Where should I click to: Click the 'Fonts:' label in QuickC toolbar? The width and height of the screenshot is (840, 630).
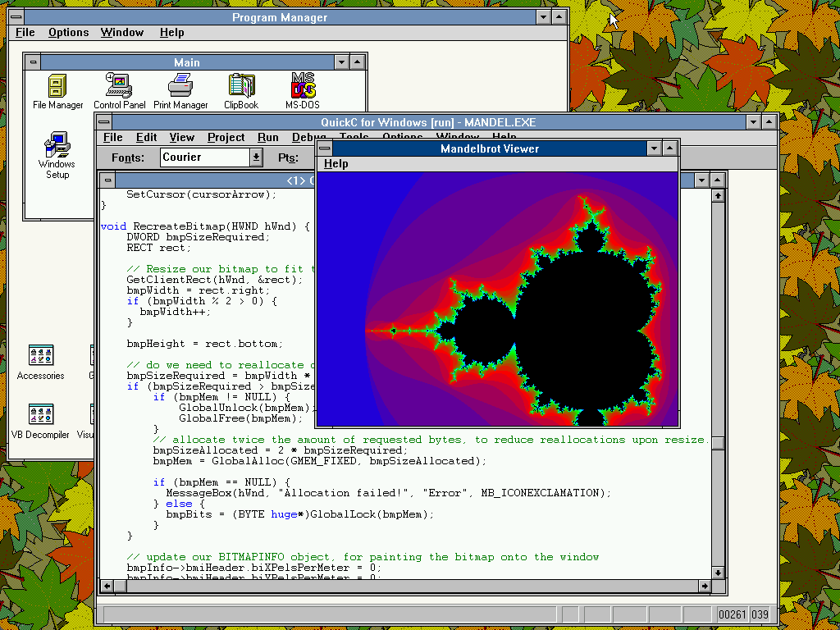coord(128,157)
